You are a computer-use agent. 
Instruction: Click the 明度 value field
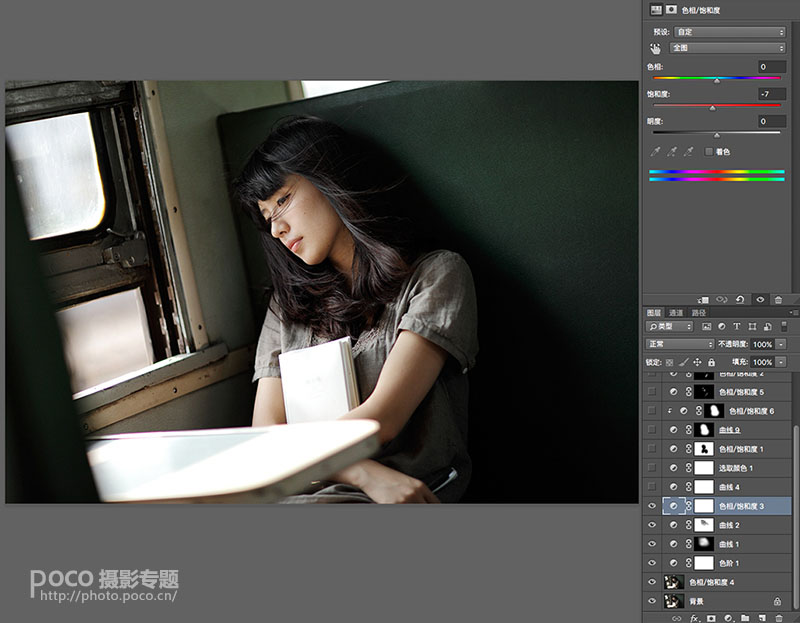pos(771,121)
